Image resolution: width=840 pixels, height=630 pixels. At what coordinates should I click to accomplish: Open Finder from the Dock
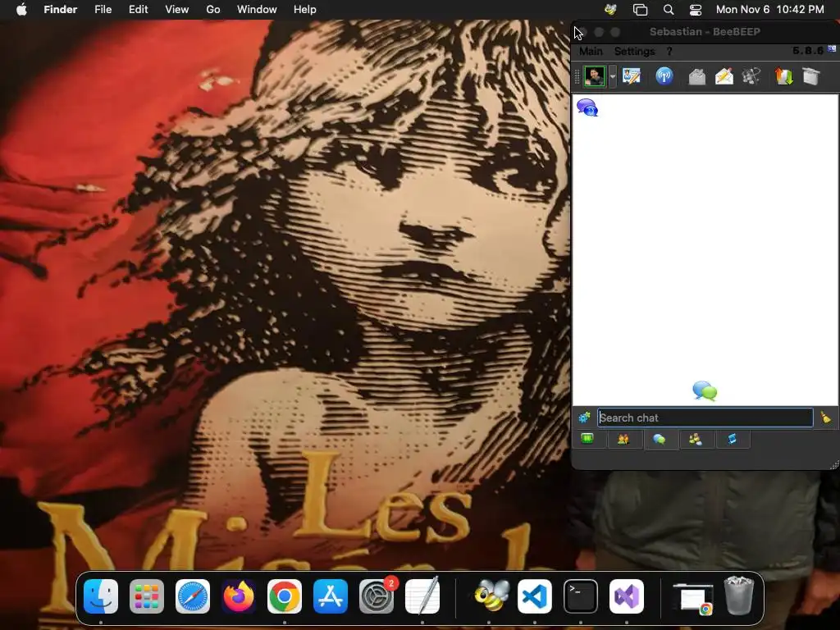[x=101, y=596]
